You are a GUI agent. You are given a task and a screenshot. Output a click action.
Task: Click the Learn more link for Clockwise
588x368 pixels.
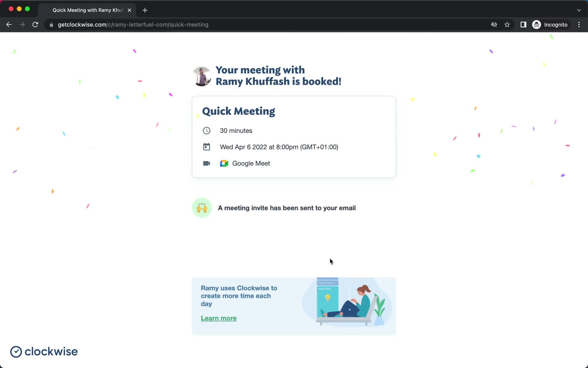tap(218, 318)
